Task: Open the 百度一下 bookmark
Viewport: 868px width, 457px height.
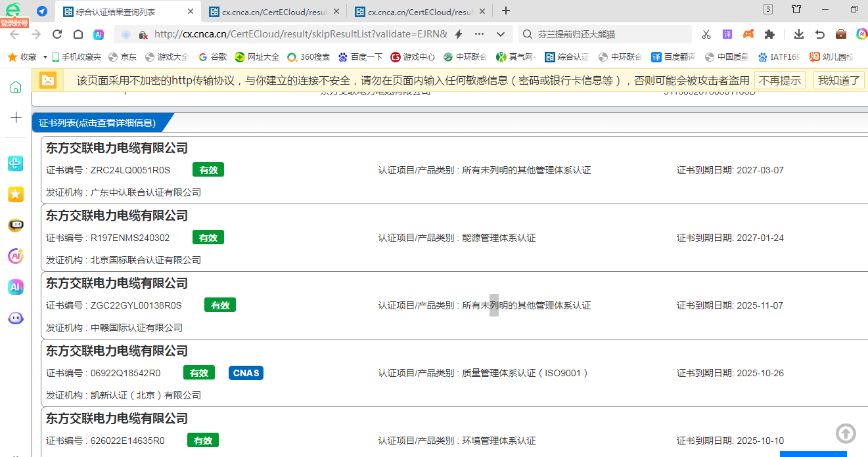Action: click(360, 57)
